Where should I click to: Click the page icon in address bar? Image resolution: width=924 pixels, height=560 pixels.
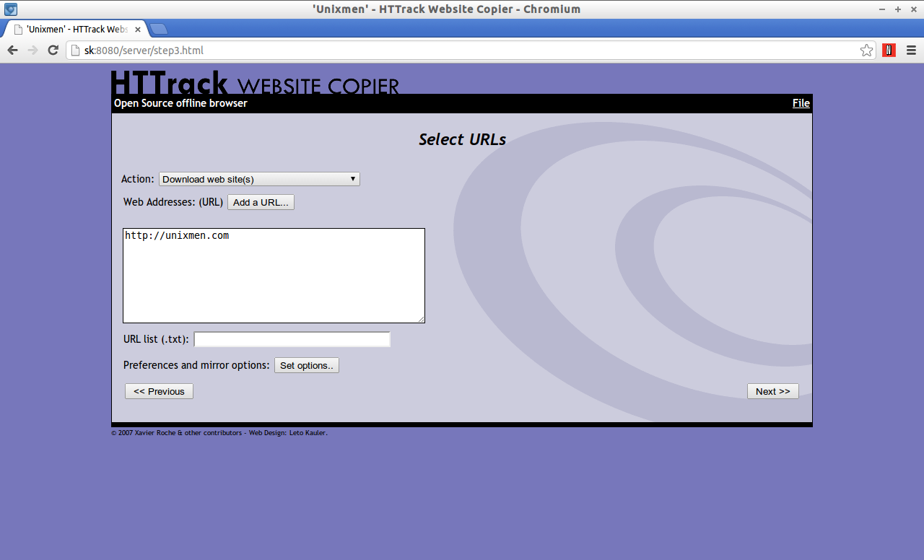(75, 51)
